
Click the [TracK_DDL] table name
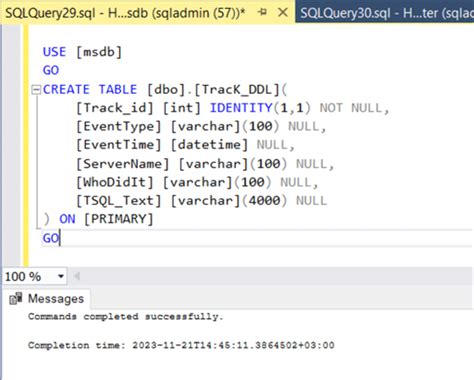(236, 90)
